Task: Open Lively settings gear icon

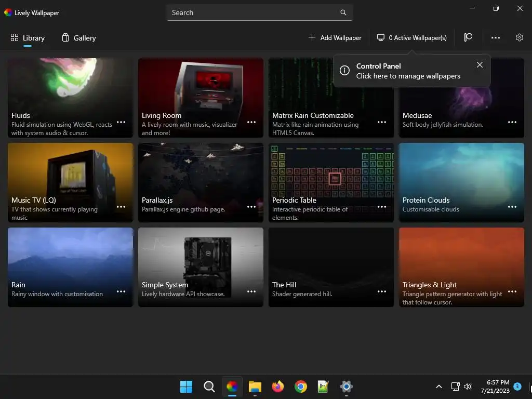Action: (520, 37)
